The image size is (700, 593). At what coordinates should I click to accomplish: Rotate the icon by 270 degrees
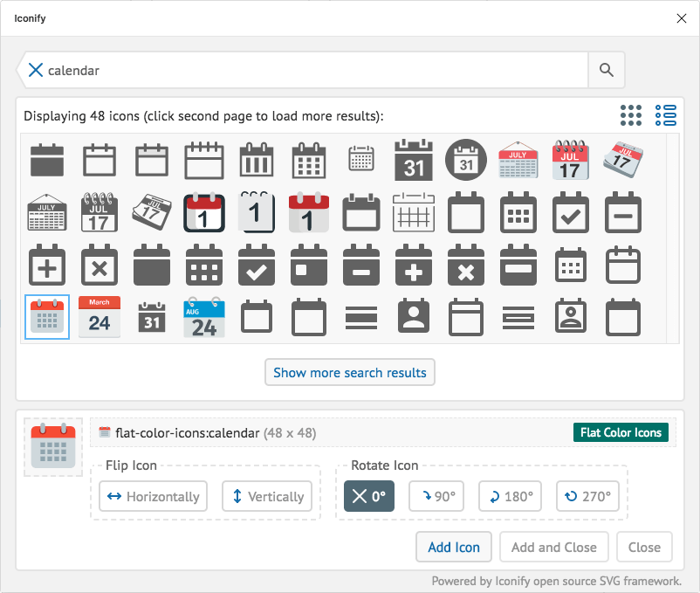coord(587,497)
